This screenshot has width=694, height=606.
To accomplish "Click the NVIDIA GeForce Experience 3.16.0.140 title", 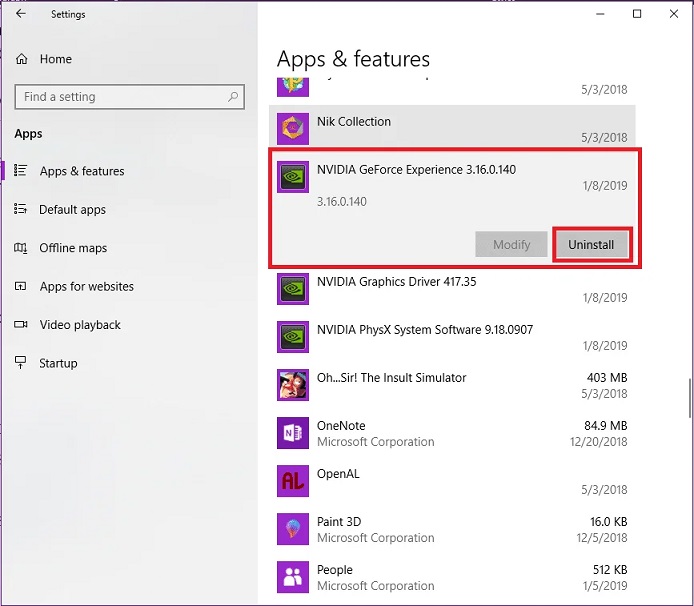I will coord(416,170).
